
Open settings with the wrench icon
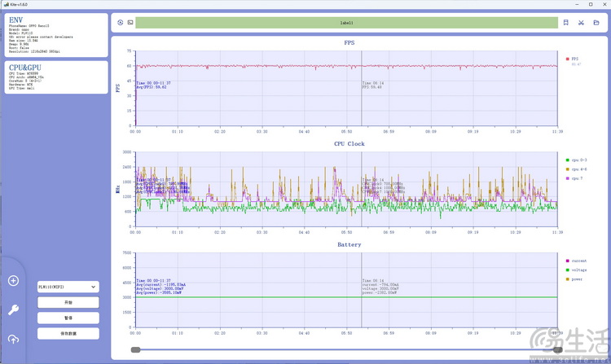pos(13,310)
